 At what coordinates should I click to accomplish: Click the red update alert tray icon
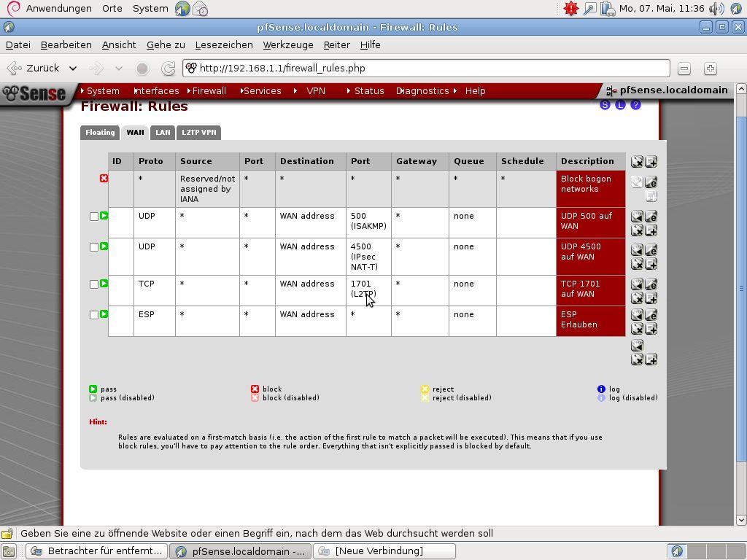click(570, 9)
